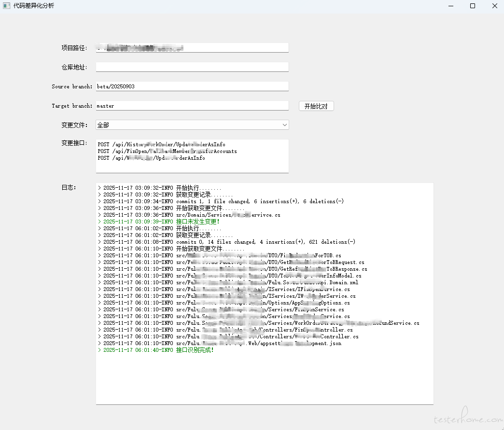Maximize the 代码差异化分析 window

pyautogui.click(x=473, y=6)
